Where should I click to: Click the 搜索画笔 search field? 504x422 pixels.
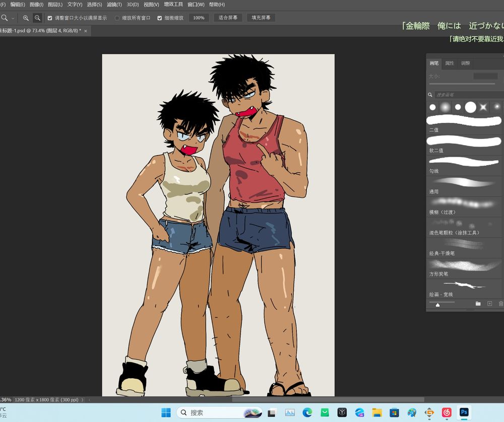(466, 95)
